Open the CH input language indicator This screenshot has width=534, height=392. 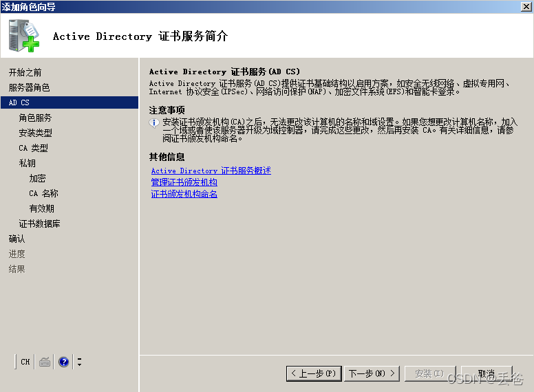click(x=25, y=362)
